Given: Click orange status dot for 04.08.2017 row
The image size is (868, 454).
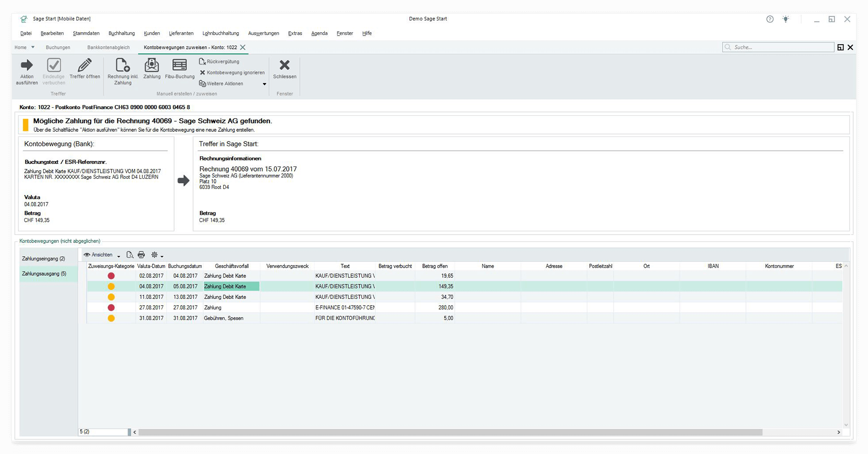Looking at the screenshot, I should 111,286.
